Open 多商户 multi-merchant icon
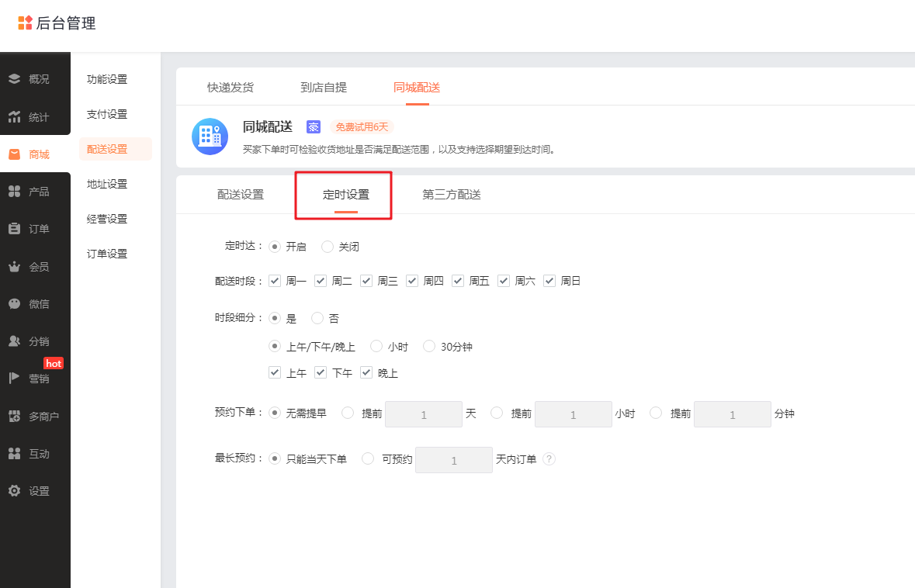The height and width of the screenshot is (588, 915). click(x=15, y=416)
